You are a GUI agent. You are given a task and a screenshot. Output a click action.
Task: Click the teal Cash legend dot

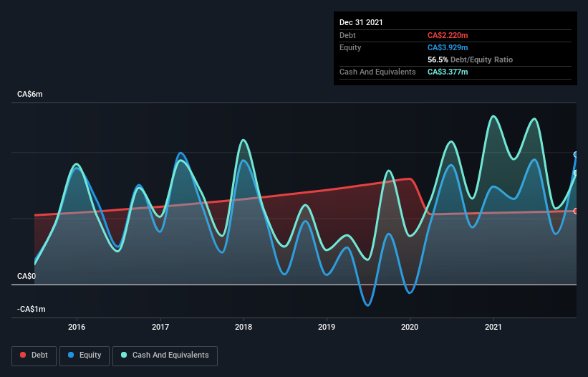point(124,355)
